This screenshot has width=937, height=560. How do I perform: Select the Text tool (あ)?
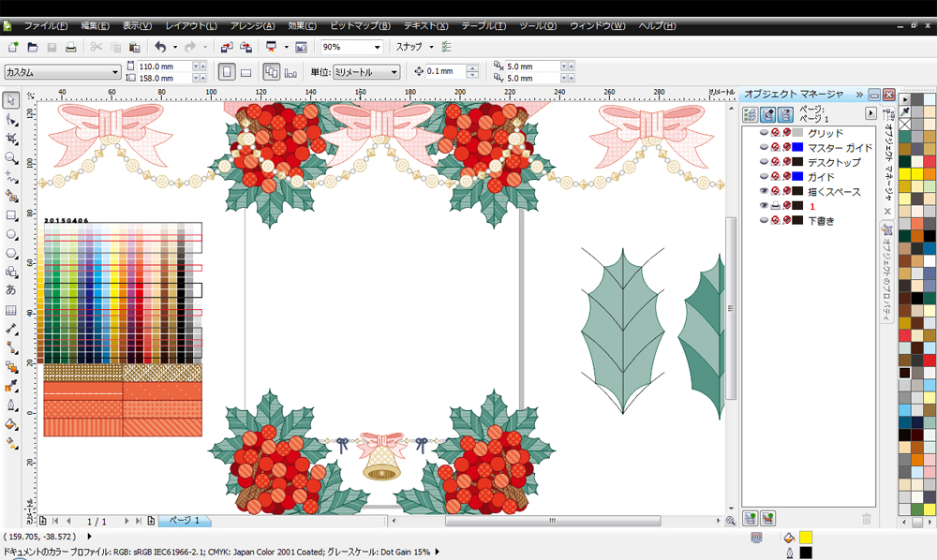click(x=11, y=290)
